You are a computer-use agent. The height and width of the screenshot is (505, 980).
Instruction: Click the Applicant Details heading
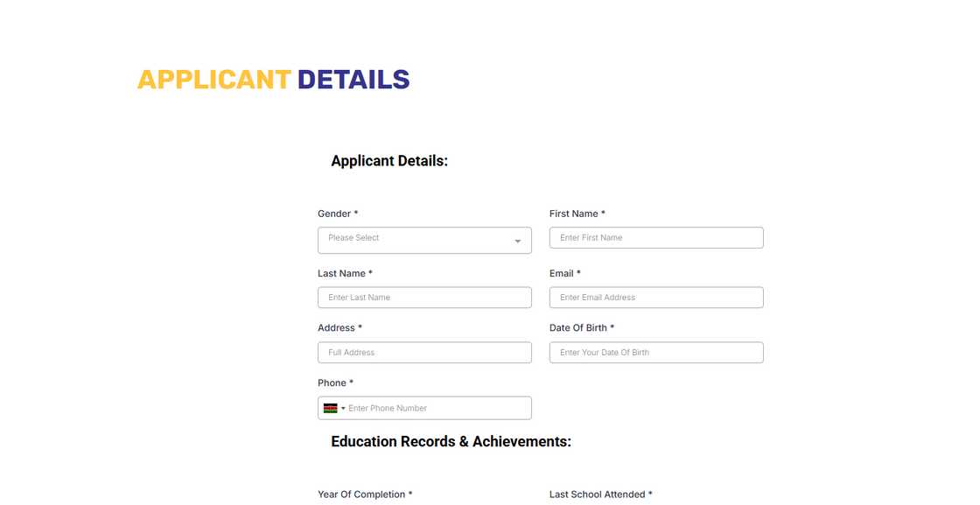tap(388, 160)
